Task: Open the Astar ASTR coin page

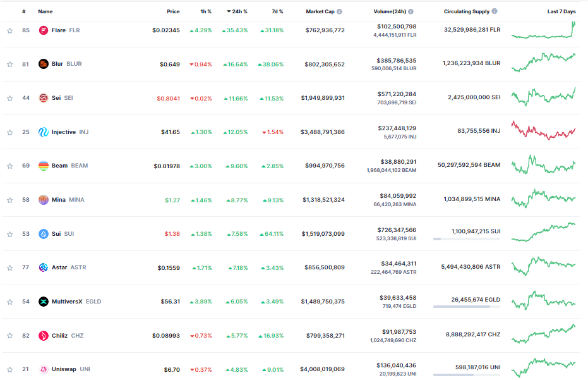Action: click(x=69, y=267)
